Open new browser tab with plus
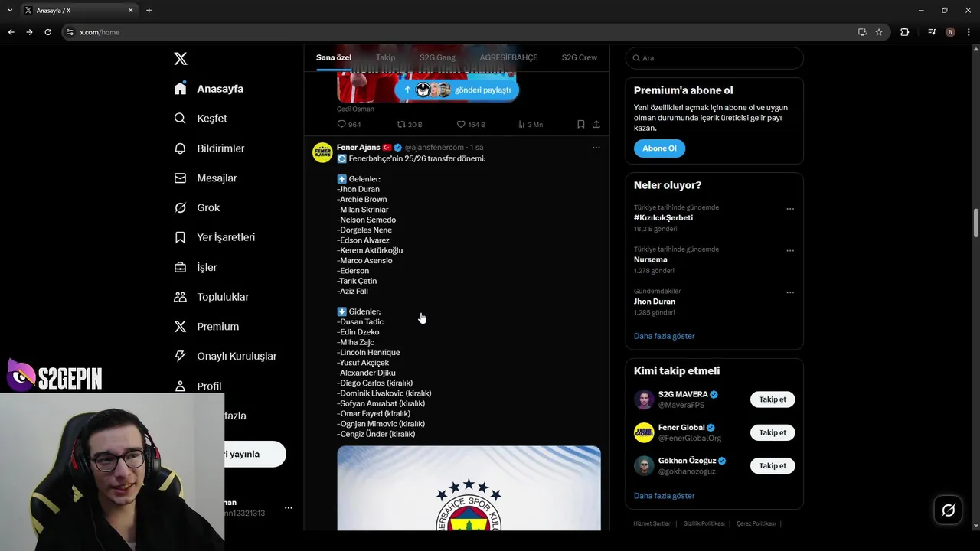Image resolution: width=980 pixels, height=551 pixels. point(149,10)
